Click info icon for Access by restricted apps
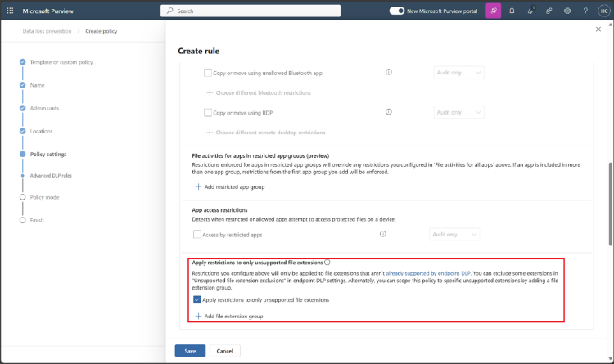Image resolution: width=614 pixels, height=364 pixels. click(383, 234)
